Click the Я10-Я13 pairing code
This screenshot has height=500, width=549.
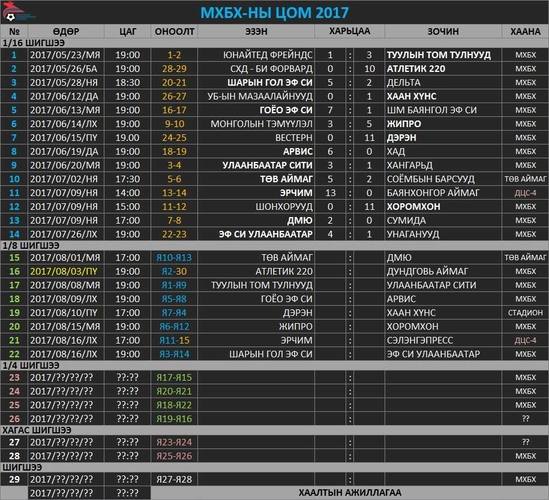[x=174, y=258]
